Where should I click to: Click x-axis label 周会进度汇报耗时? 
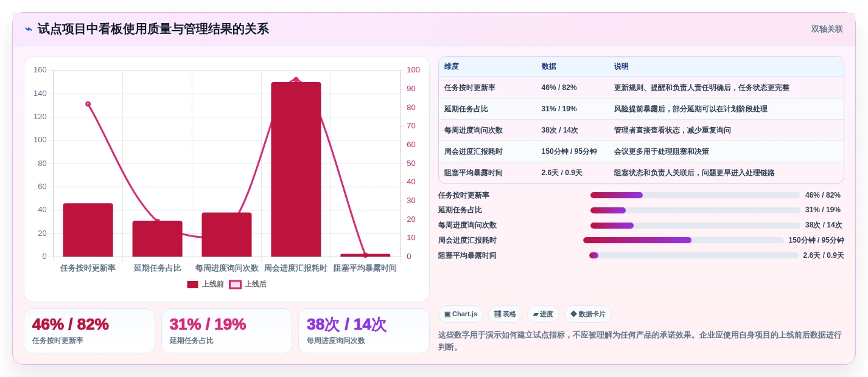pyautogui.click(x=296, y=268)
